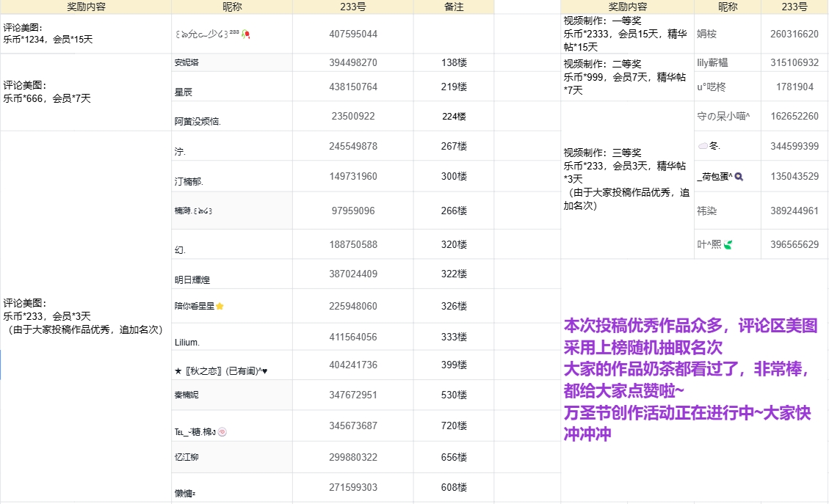The image size is (829, 504).
Task: Select the nickname cell 阿黄没烦恼.
Action: click(232, 116)
